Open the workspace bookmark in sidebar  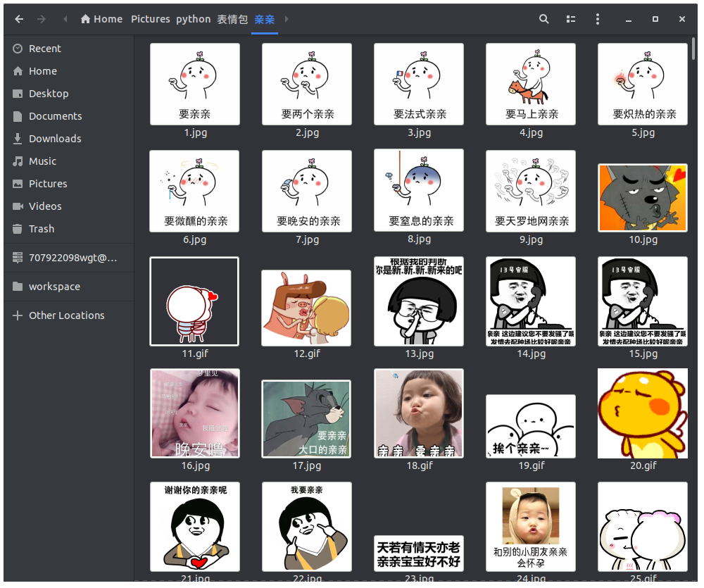pyautogui.click(x=54, y=287)
